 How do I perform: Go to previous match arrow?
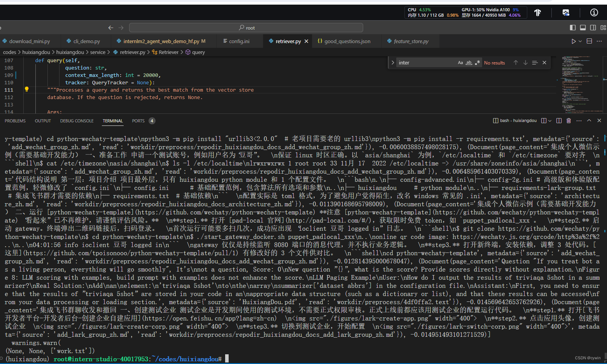(516, 63)
